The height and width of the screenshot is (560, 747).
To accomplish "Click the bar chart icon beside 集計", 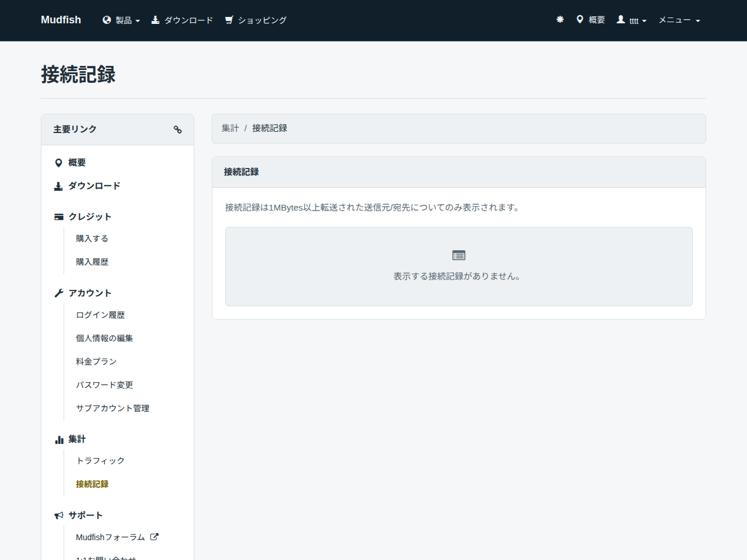I will (59, 440).
